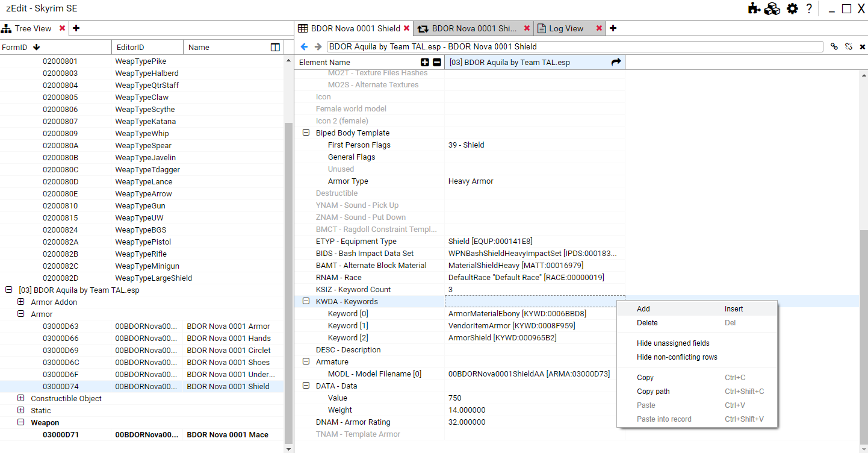Viewport: 868px width, 453px height.
Task: Expand the Constructible Object group
Action: 20,398
